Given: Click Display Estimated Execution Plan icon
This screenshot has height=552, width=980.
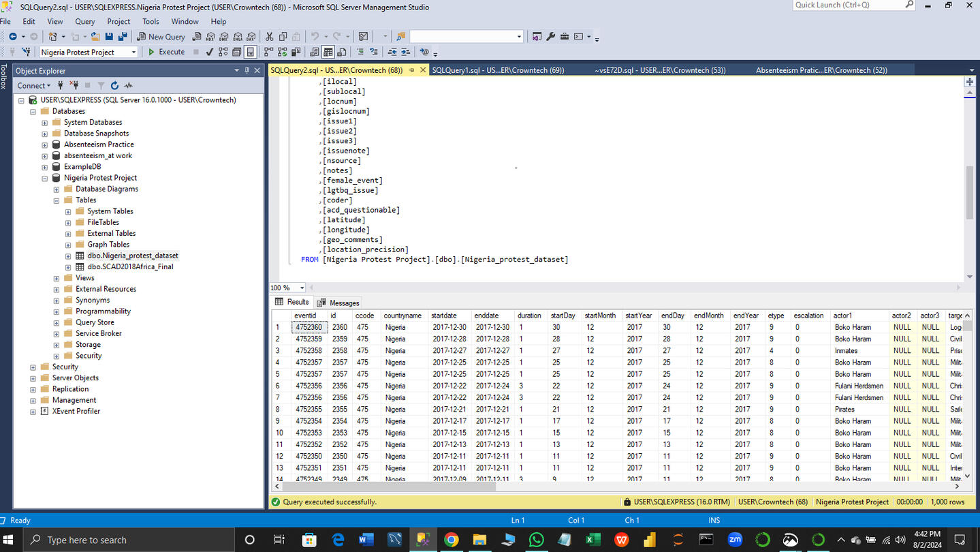Looking at the screenshot, I should tap(223, 52).
